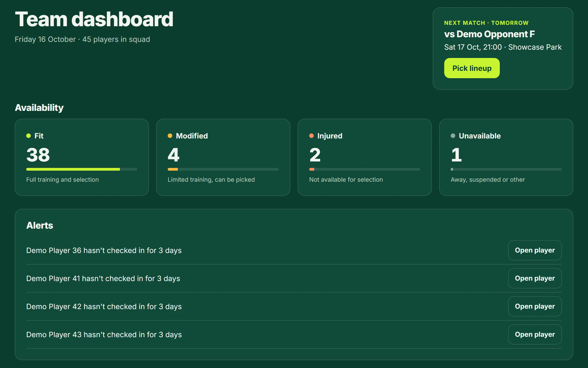Click the Fit card label
Viewport: 588px width, 368px height.
pos(39,136)
